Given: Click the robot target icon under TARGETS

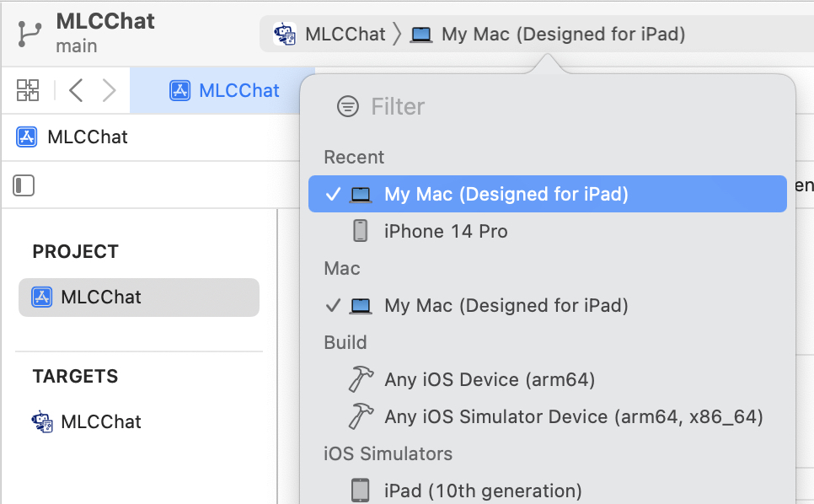Looking at the screenshot, I should pyautogui.click(x=41, y=421).
